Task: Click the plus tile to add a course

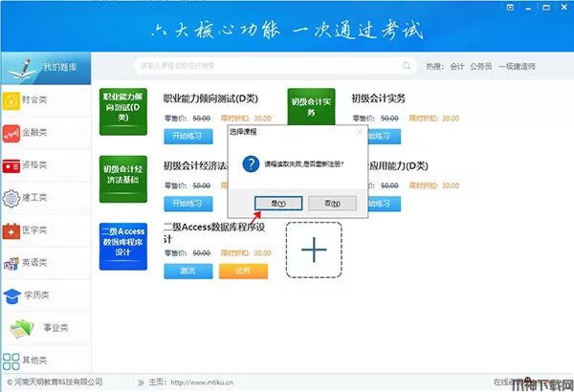Action: tap(314, 250)
